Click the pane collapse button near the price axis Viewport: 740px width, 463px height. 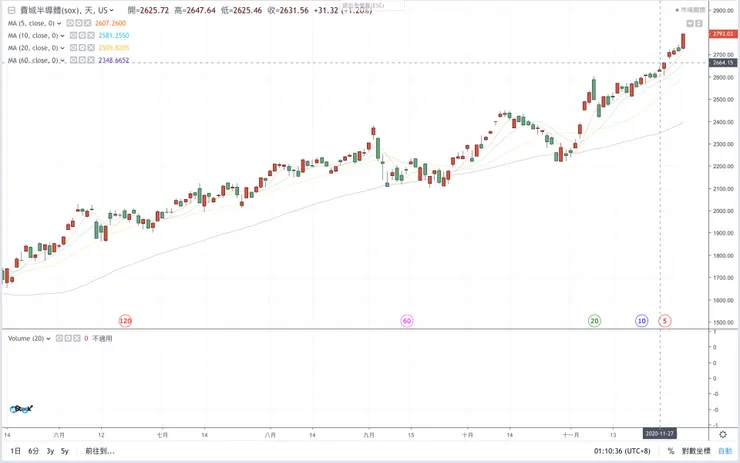click(699, 23)
